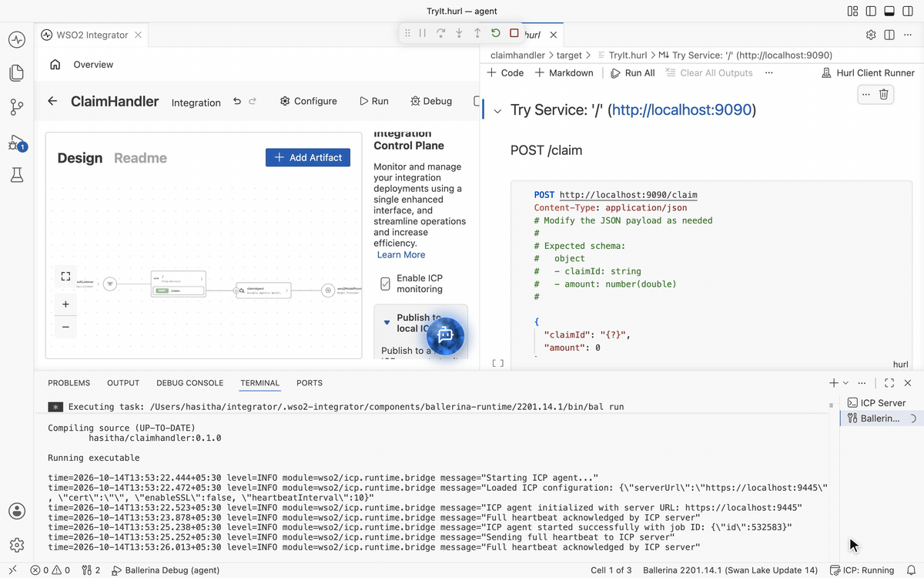Open the floating AI assistant bubble
This screenshot has width=924, height=578.
click(444, 335)
